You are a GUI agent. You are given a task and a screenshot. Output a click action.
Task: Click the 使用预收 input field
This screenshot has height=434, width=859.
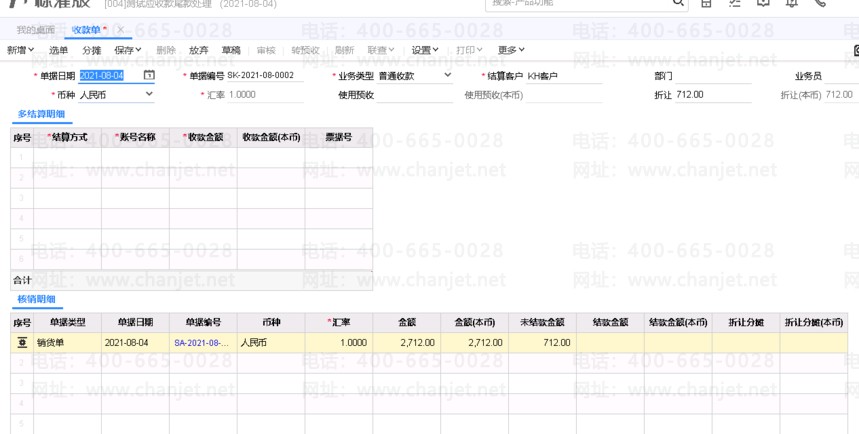click(x=415, y=95)
